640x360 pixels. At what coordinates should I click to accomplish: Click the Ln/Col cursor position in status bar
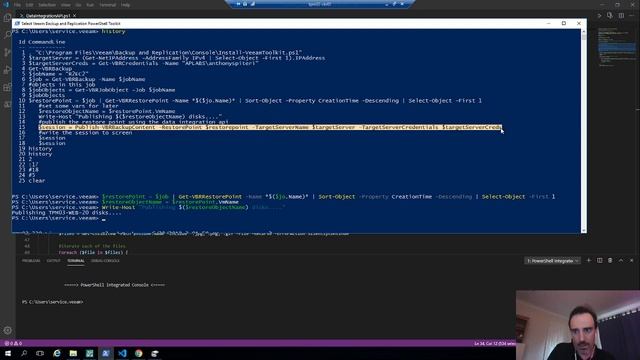pos(495,344)
